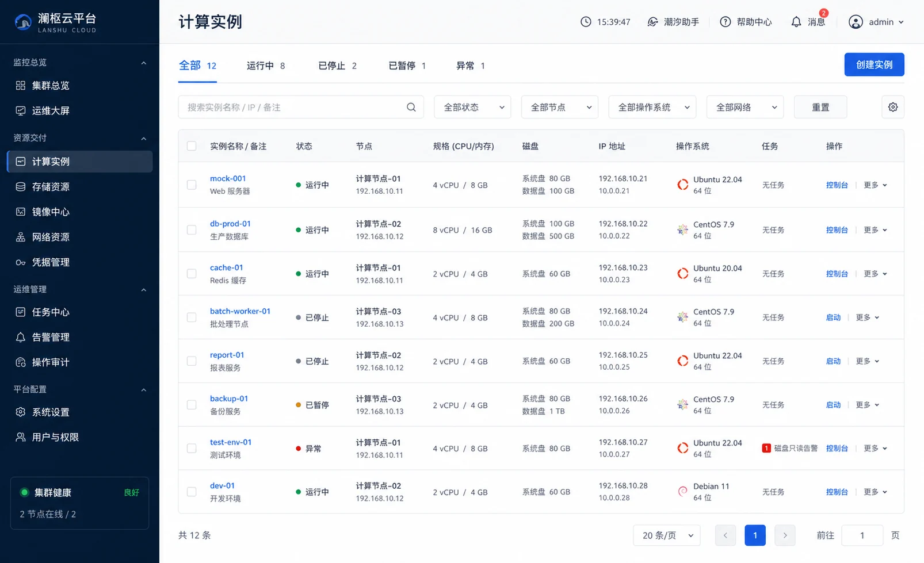Click the admin user avatar icon
Screen dimensions: 924x563
[x=856, y=22]
